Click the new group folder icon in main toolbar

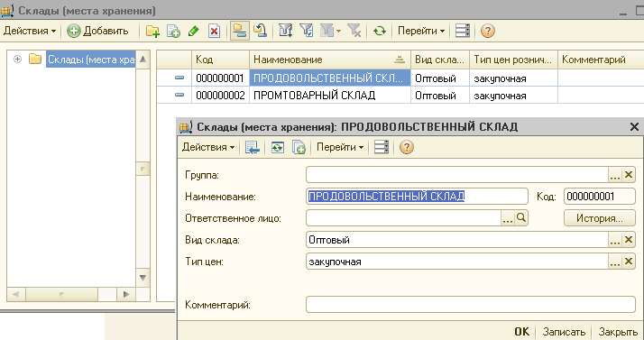click(x=152, y=32)
